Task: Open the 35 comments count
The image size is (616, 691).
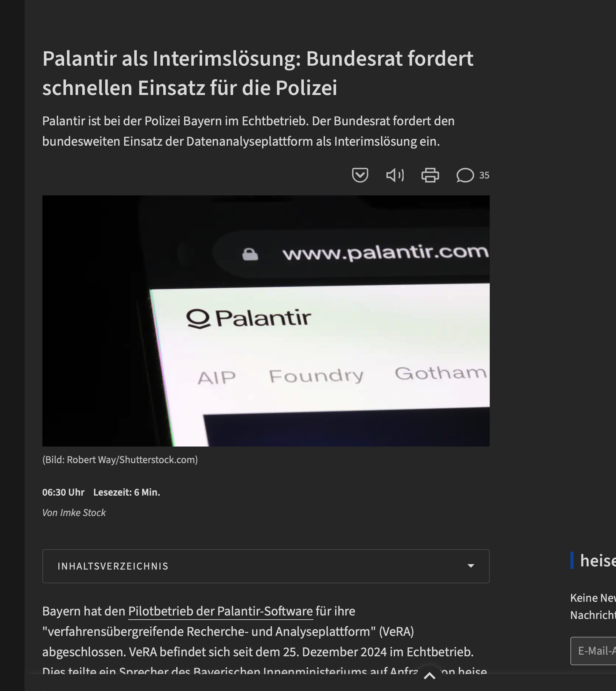Action: [484, 175]
